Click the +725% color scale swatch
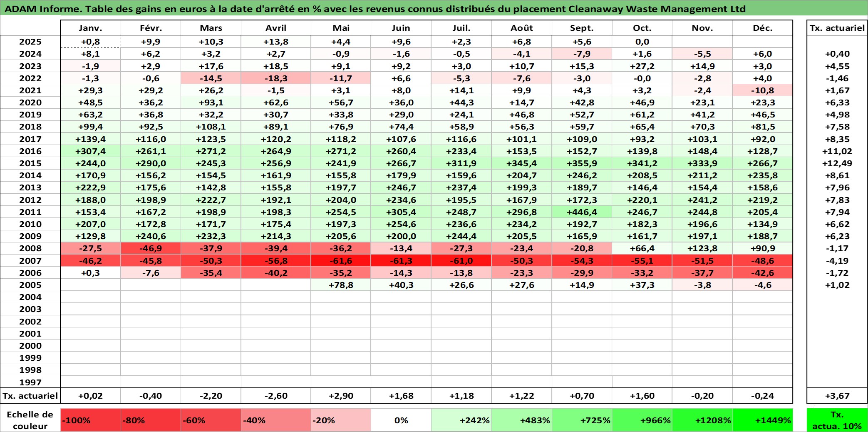Viewport: 868px width, 432px height. click(x=582, y=420)
